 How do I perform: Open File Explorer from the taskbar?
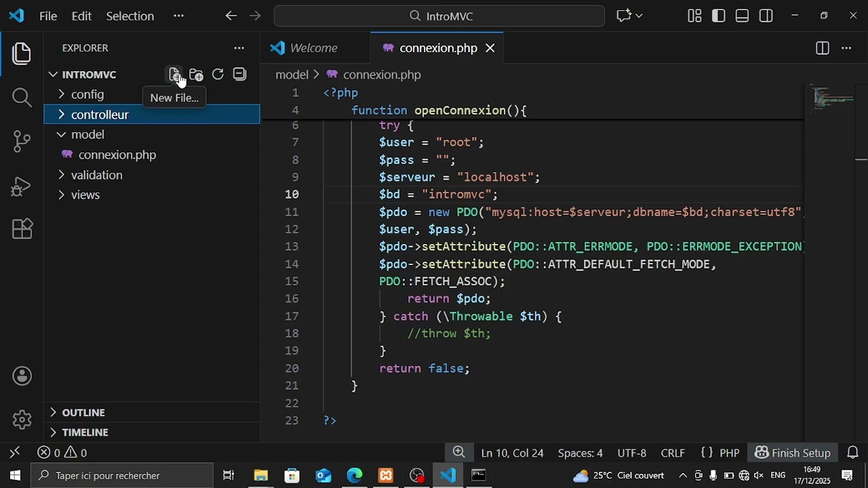(260, 476)
